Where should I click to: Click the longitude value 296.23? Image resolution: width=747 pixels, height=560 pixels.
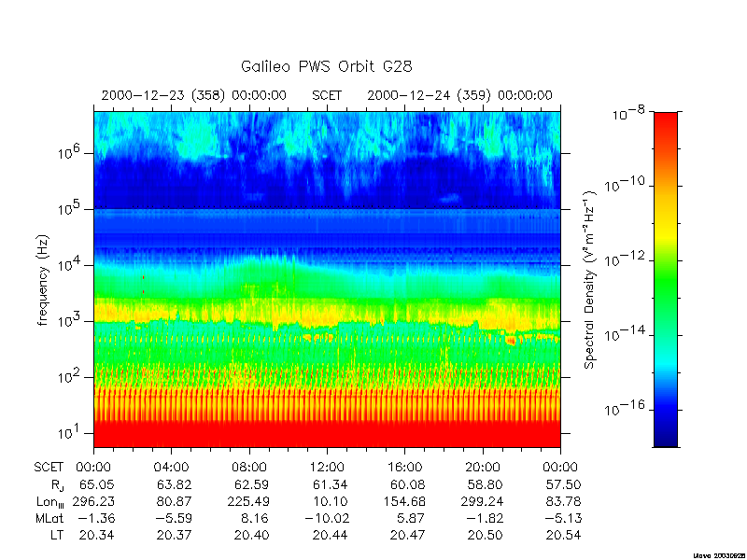(93, 501)
